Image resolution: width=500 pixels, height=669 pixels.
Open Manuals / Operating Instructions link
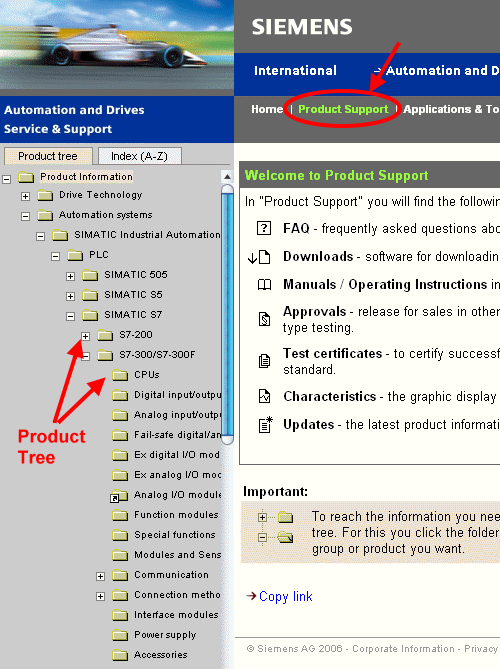[385, 285]
